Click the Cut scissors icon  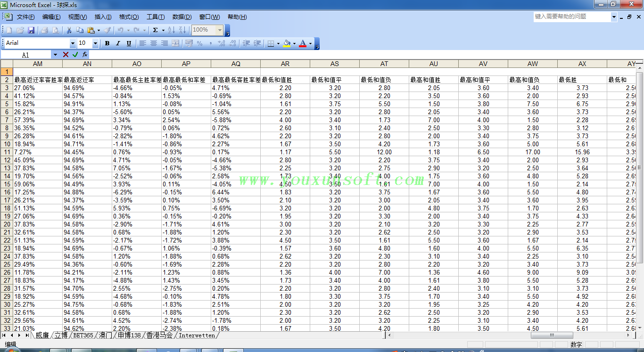point(69,30)
